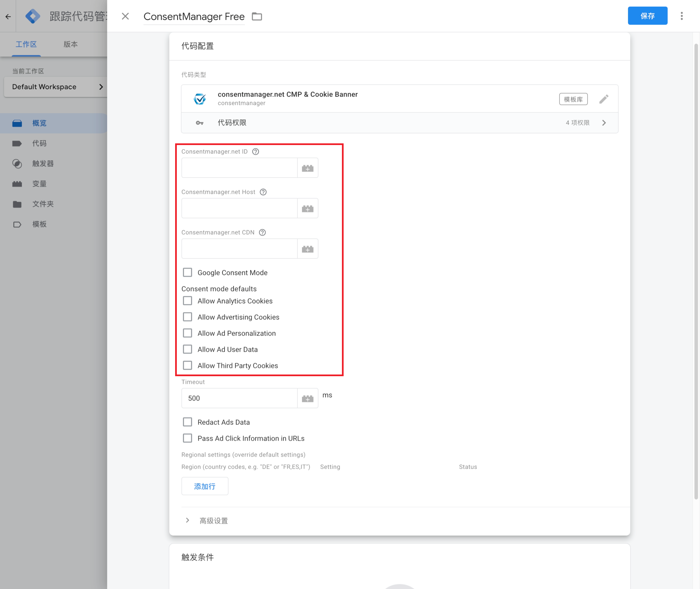The width and height of the screenshot is (700, 589).
Task: Enable Google Consent Mode
Action: coord(187,272)
